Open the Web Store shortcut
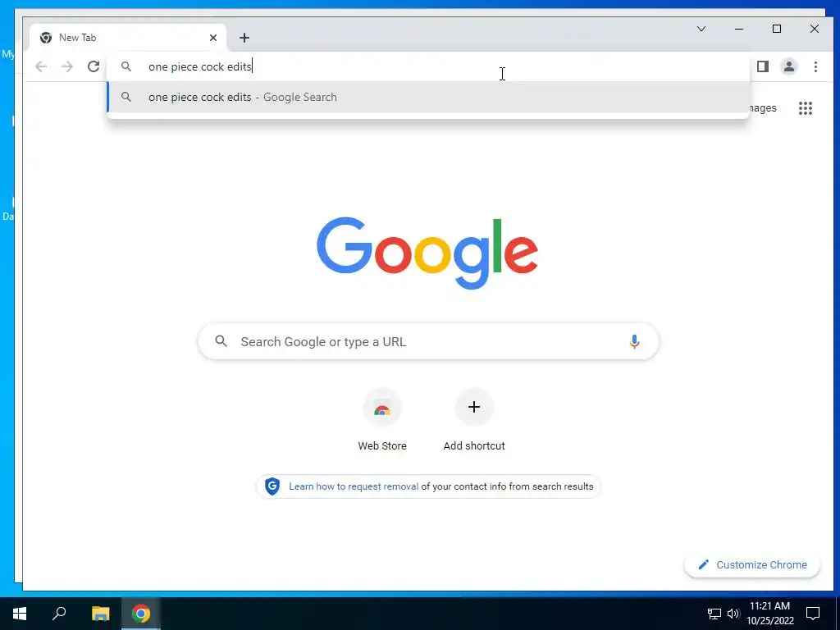This screenshot has height=630, width=840. click(382, 420)
